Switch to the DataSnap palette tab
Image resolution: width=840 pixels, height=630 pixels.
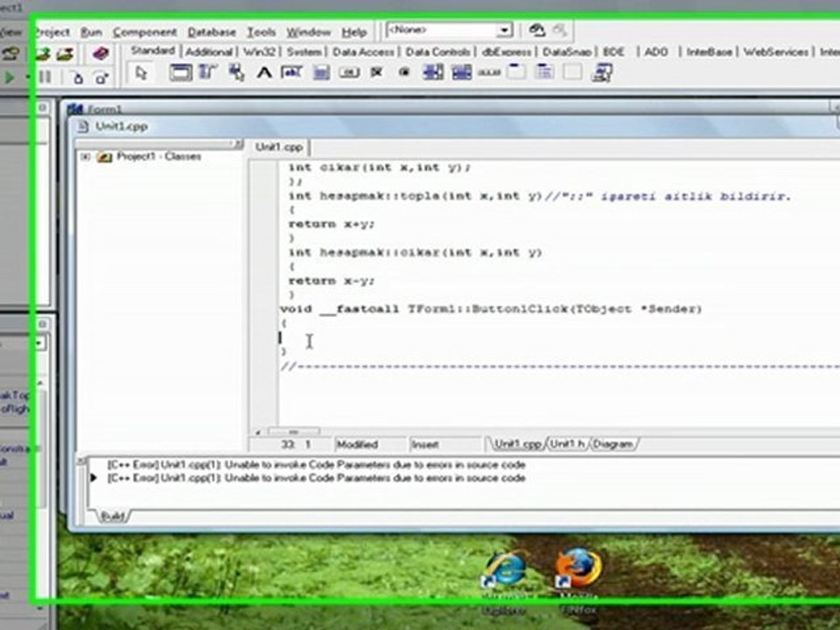click(567, 52)
